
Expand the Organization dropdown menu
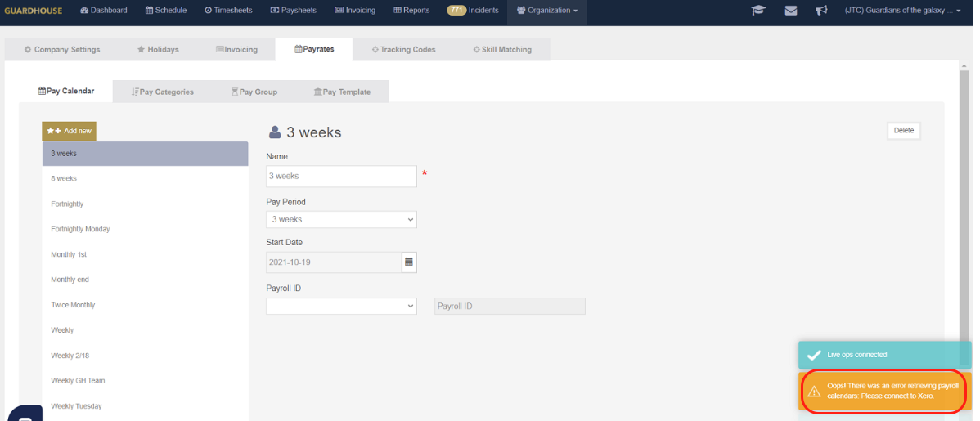coord(547,11)
